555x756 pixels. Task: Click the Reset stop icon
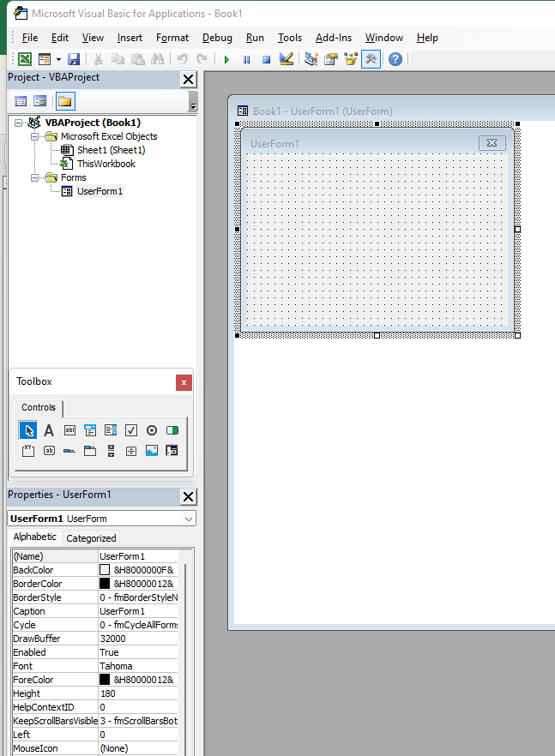266,59
